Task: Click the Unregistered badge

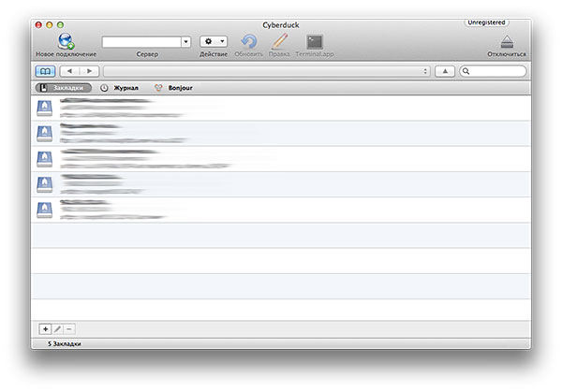Action: click(486, 22)
